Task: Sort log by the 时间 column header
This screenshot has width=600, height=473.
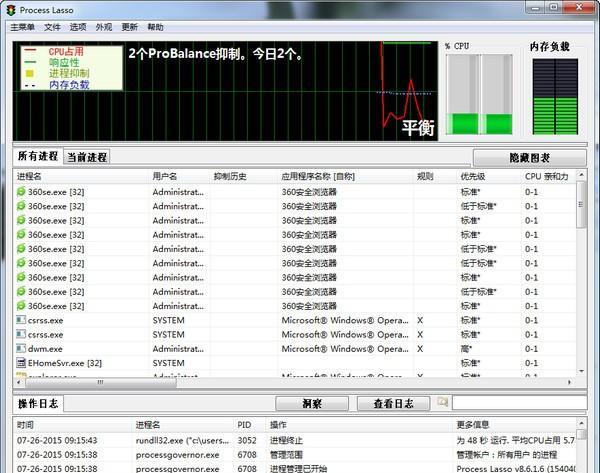Action: (25, 425)
